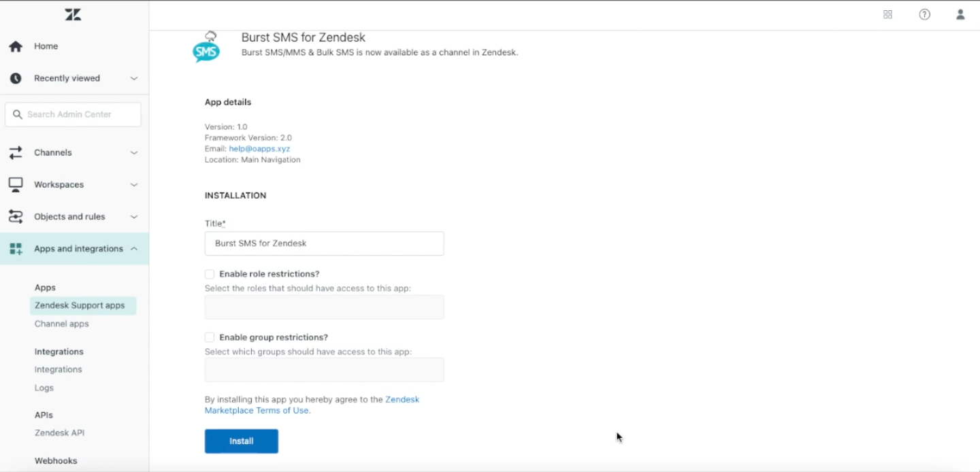Open the Zendesk products grid icon

[x=887, y=14]
